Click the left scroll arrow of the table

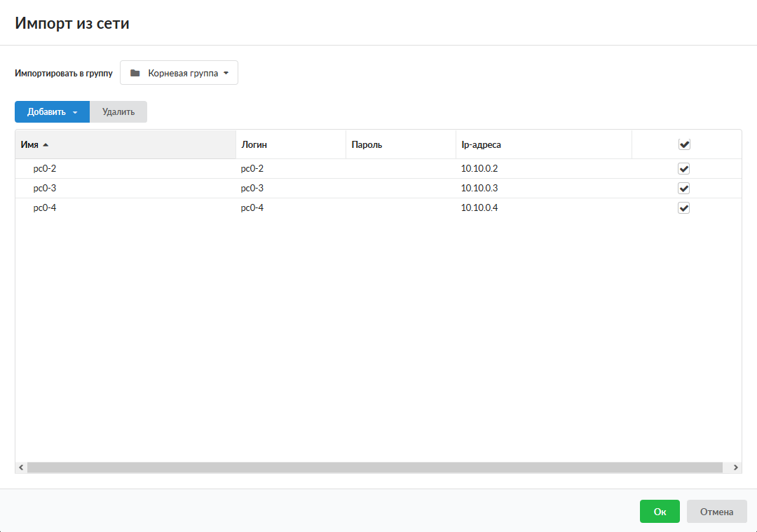coord(21,468)
